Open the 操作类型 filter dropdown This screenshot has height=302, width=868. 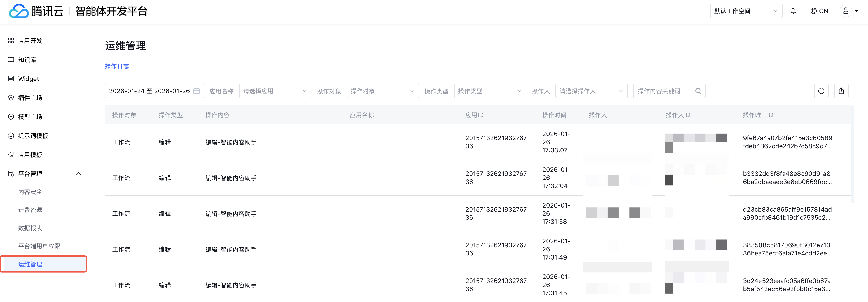pyautogui.click(x=490, y=91)
